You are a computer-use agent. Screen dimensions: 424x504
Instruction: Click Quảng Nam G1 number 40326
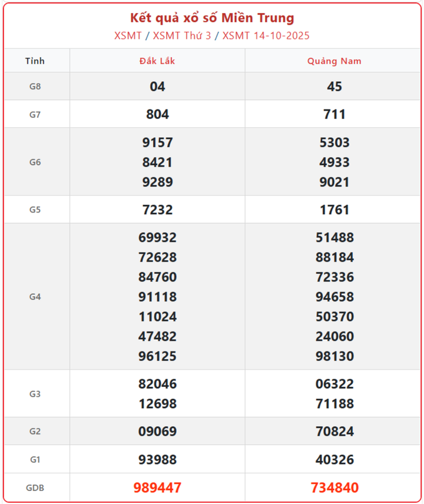pyautogui.click(x=334, y=459)
